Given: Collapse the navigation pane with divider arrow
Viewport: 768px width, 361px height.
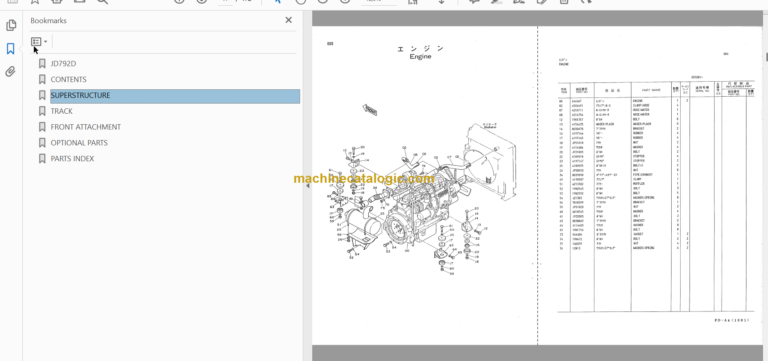Looking at the screenshot, I should pos(308,186).
